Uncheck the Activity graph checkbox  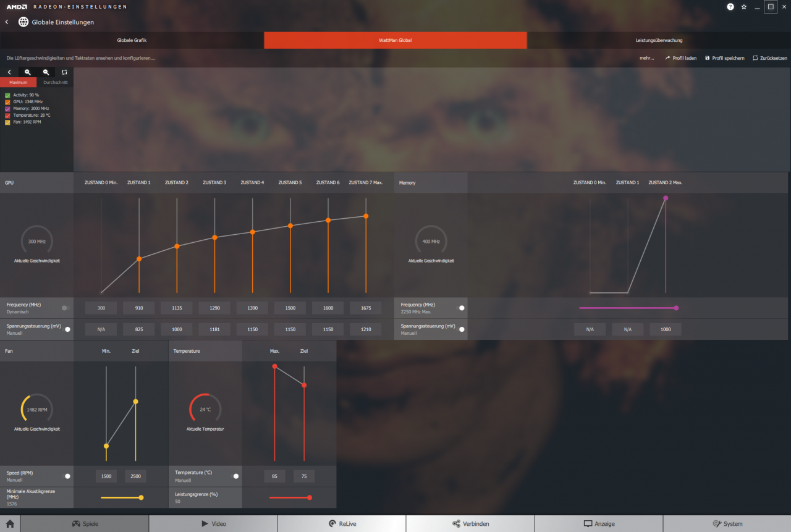(7, 95)
